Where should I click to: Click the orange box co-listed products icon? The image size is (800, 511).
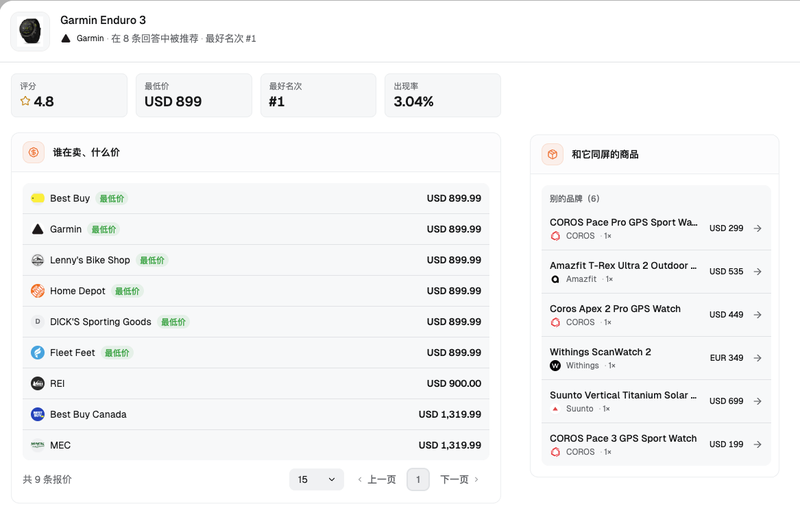(x=552, y=154)
